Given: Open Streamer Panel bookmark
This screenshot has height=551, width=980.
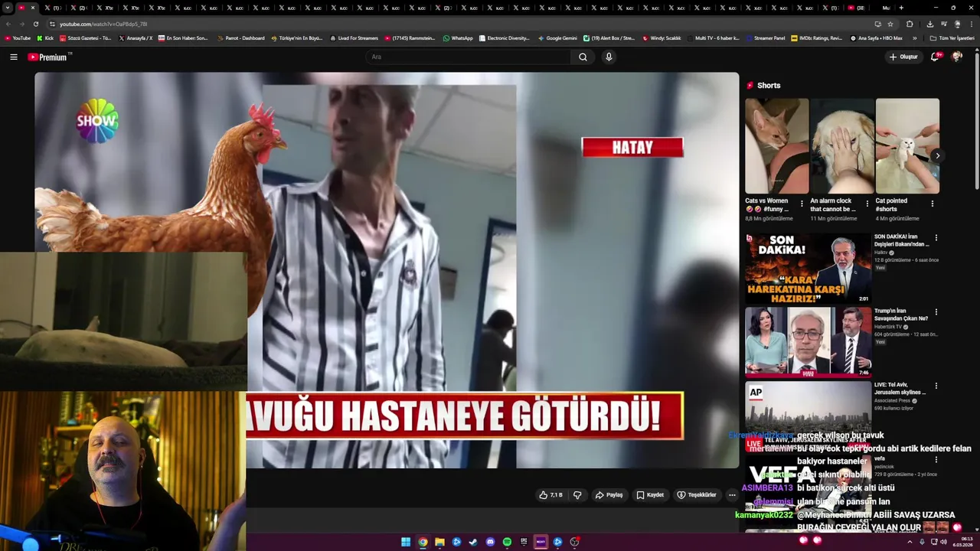Looking at the screenshot, I should point(766,37).
